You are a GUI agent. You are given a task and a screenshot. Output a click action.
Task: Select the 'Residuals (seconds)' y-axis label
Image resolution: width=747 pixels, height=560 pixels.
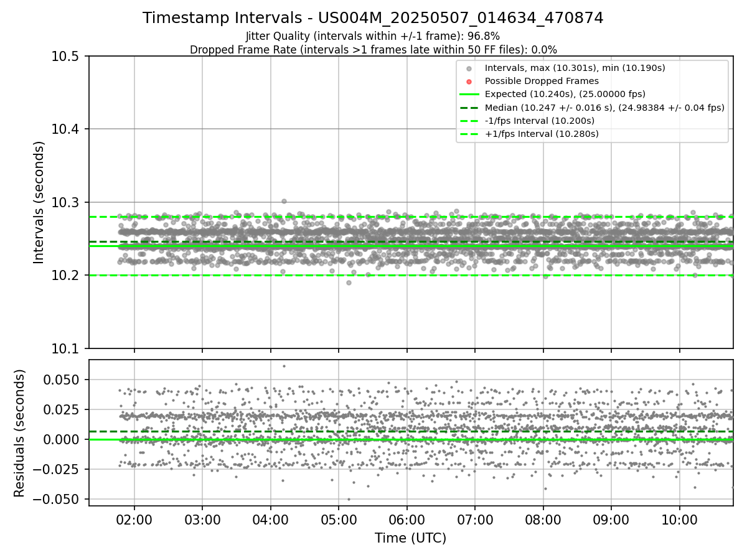[x=19, y=433]
